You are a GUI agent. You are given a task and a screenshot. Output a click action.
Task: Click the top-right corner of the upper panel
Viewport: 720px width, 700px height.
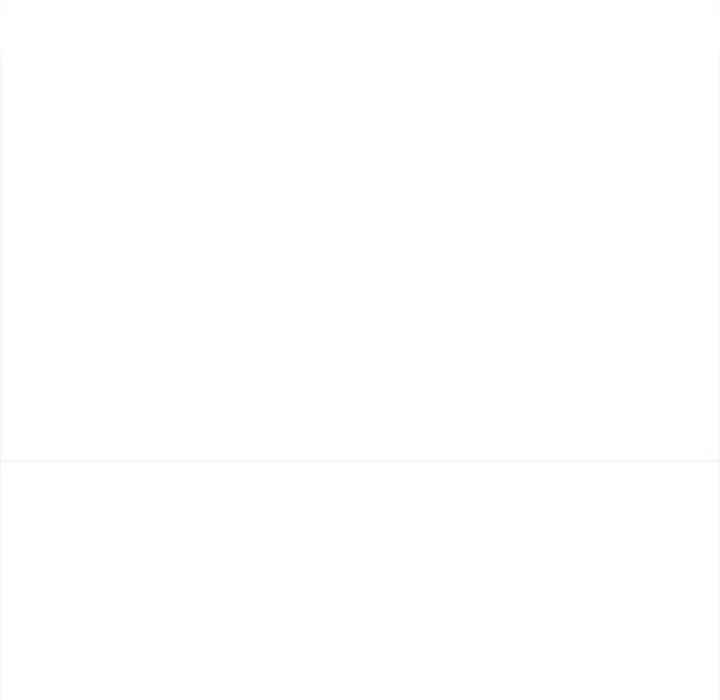coord(719,52)
